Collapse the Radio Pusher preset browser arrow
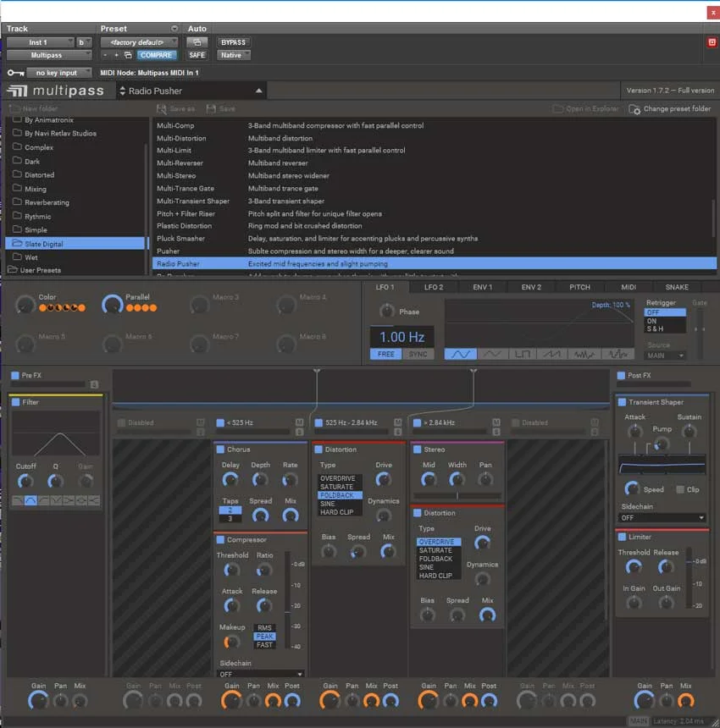 (258, 91)
